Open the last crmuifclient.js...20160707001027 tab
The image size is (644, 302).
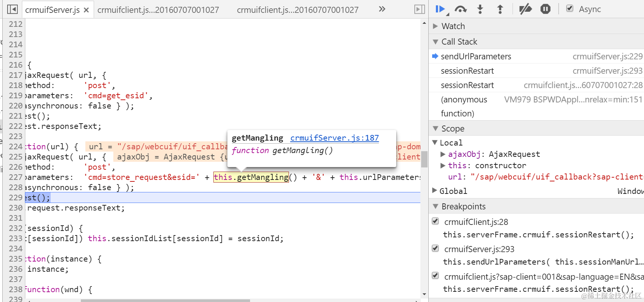(x=298, y=10)
